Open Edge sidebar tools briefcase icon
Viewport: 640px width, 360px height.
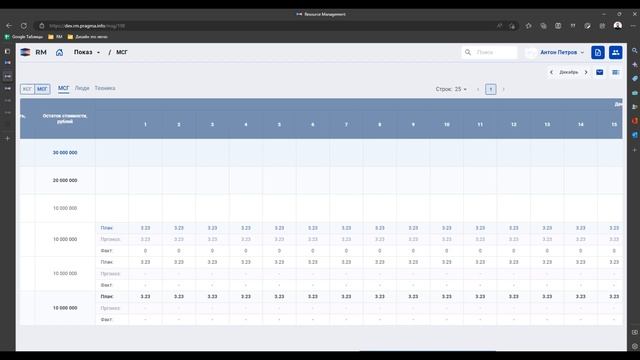tap(634, 93)
